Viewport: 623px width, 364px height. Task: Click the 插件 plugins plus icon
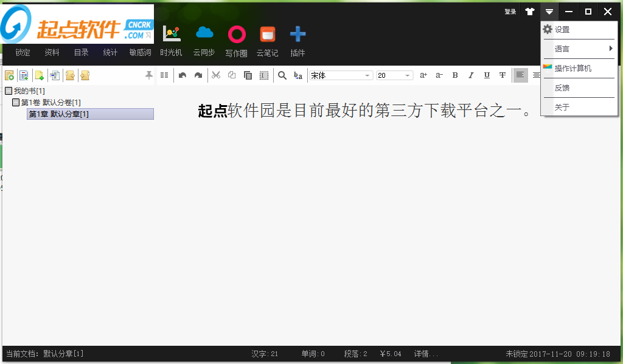point(298,35)
